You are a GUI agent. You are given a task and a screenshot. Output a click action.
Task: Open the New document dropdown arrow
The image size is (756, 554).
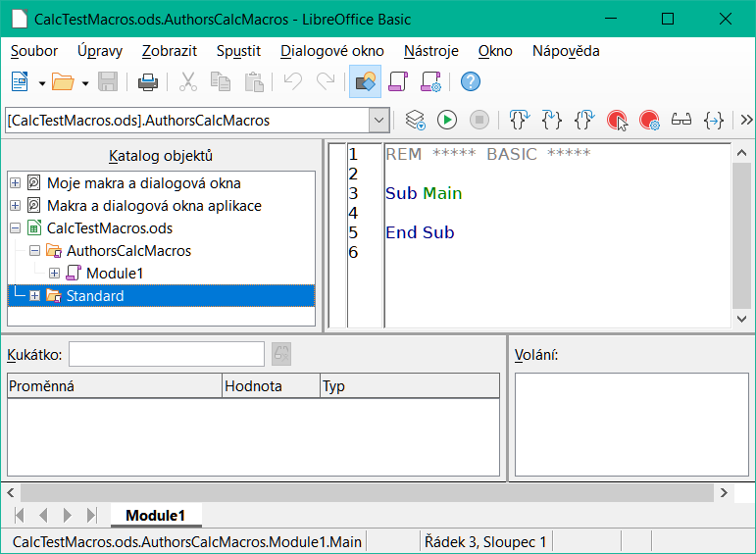[42, 83]
